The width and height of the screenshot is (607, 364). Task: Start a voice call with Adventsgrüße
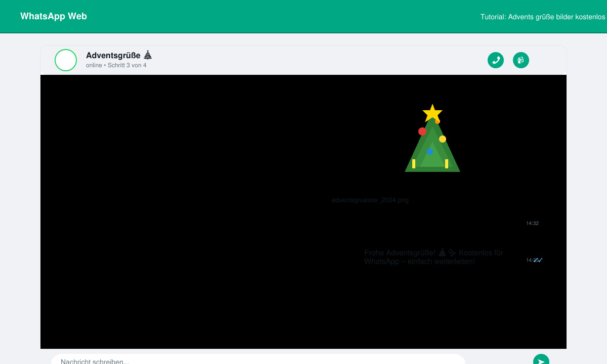496,60
